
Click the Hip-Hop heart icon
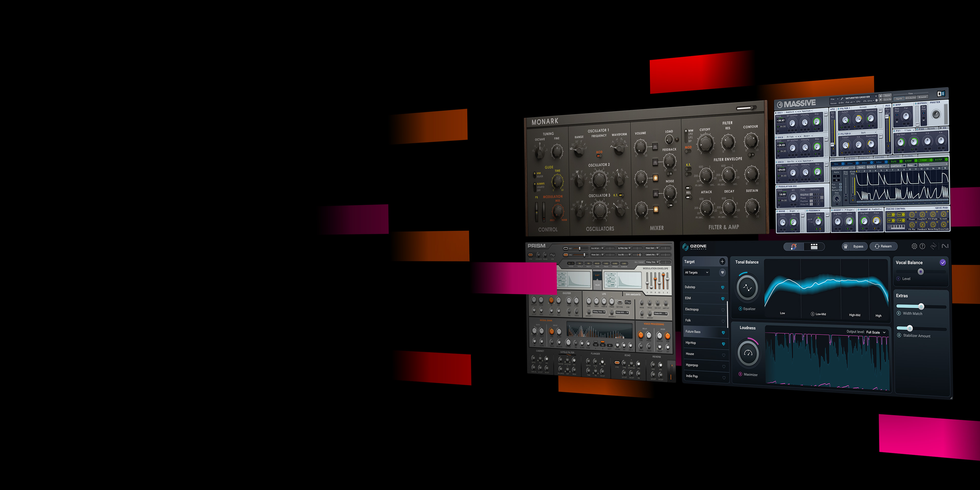pyautogui.click(x=724, y=344)
